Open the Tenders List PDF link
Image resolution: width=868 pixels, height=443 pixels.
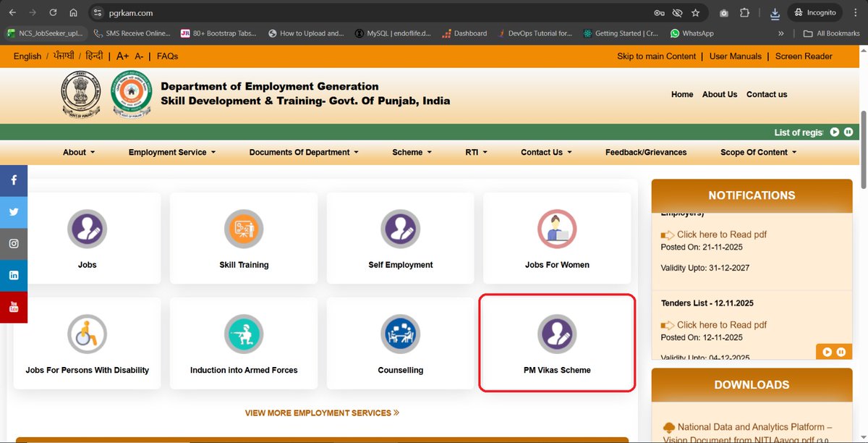click(x=720, y=324)
